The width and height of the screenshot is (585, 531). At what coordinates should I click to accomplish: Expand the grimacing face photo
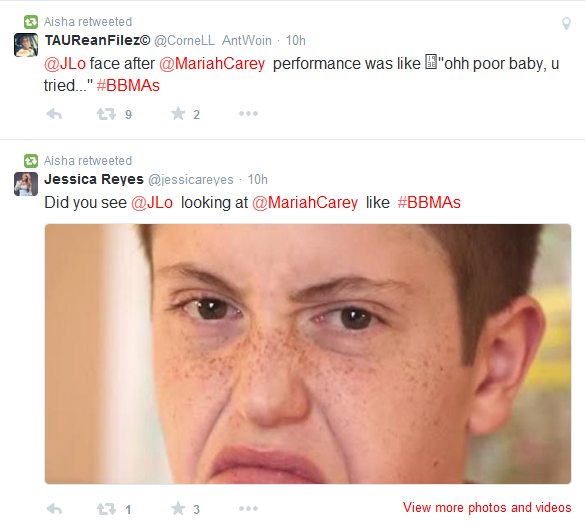(x=308, y=354)
